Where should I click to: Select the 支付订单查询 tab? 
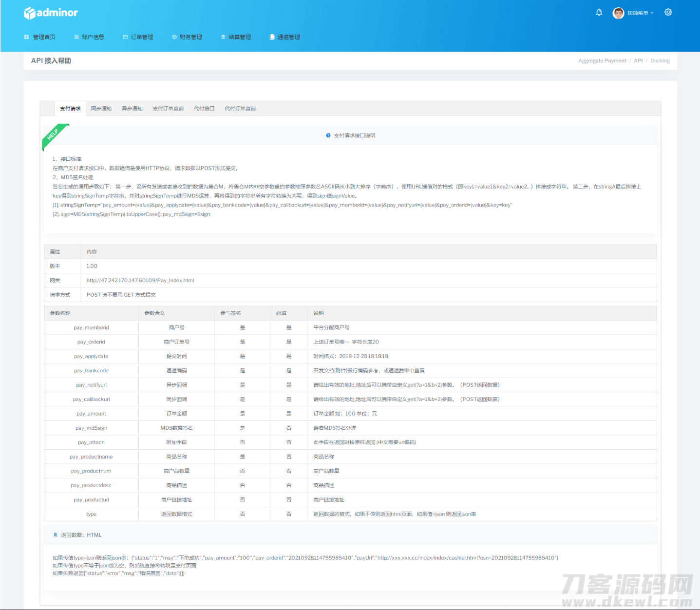click(x=168, y=109)
